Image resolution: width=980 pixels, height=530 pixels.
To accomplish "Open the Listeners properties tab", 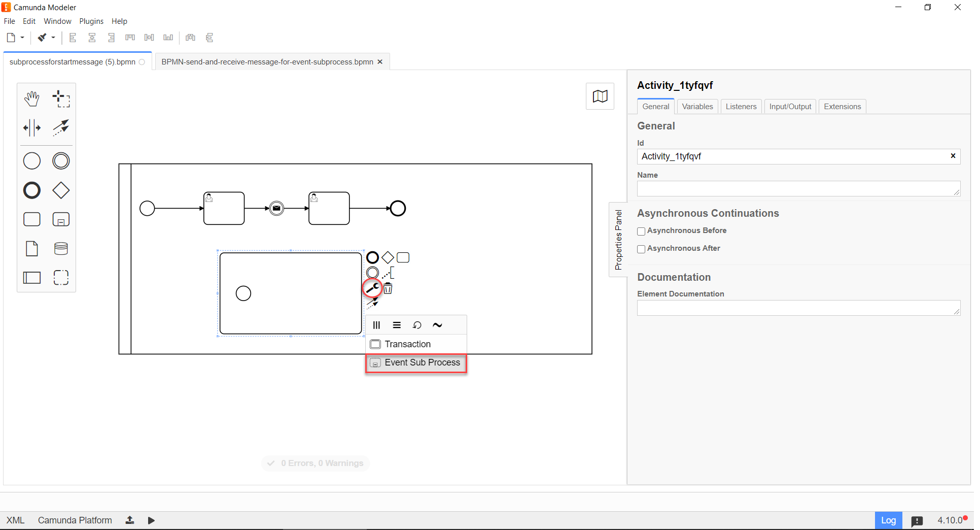I will tap(741, 107).
